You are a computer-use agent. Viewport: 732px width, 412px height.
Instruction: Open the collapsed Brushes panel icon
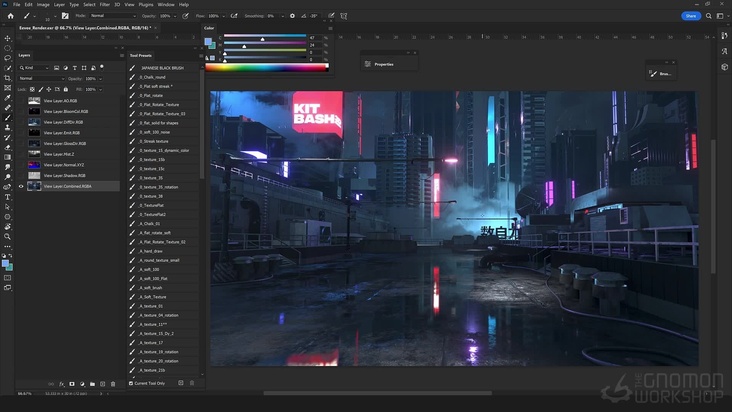[661, 74]
